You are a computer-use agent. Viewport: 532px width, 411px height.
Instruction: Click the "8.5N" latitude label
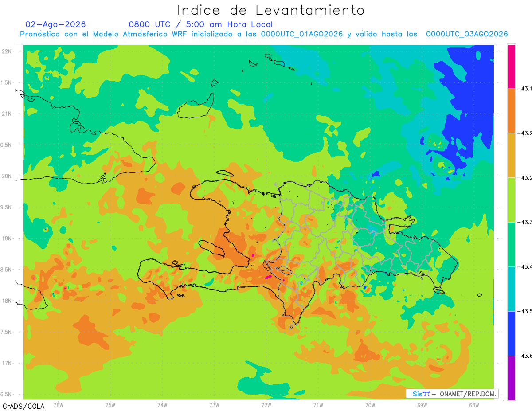[7, 270]
